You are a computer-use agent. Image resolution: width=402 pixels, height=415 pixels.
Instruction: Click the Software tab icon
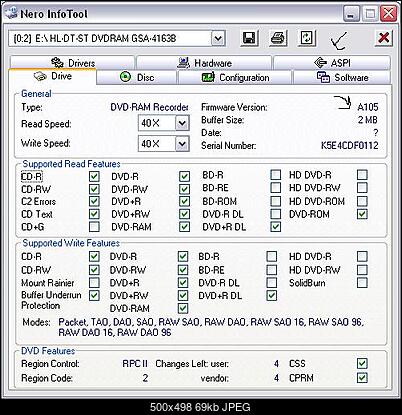point(323,77)
